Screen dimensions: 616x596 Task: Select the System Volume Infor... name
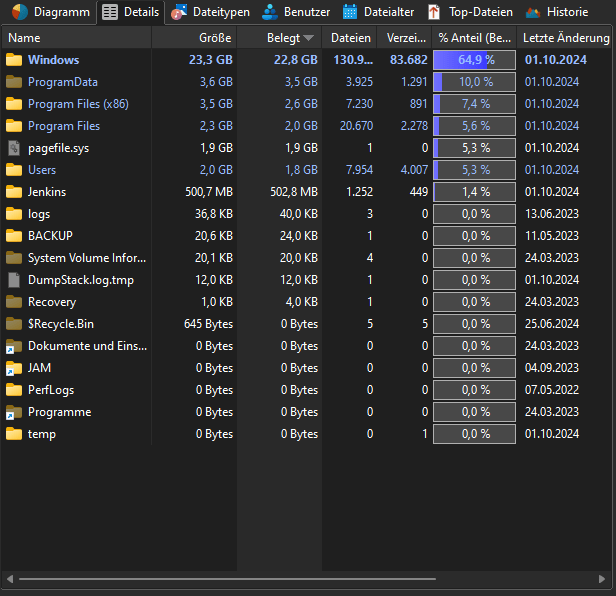tap(87, 258)
